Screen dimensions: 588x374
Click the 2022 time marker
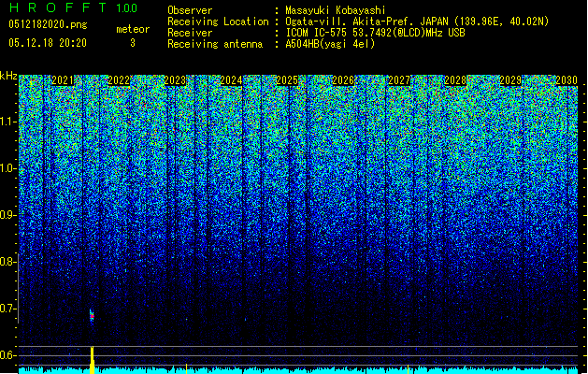(119, 80)
